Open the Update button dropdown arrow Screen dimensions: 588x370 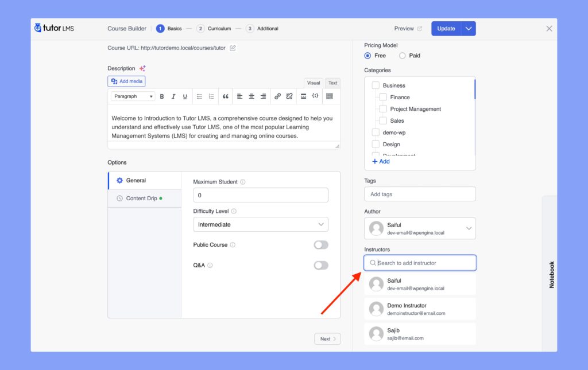click(x=469, y=29)
